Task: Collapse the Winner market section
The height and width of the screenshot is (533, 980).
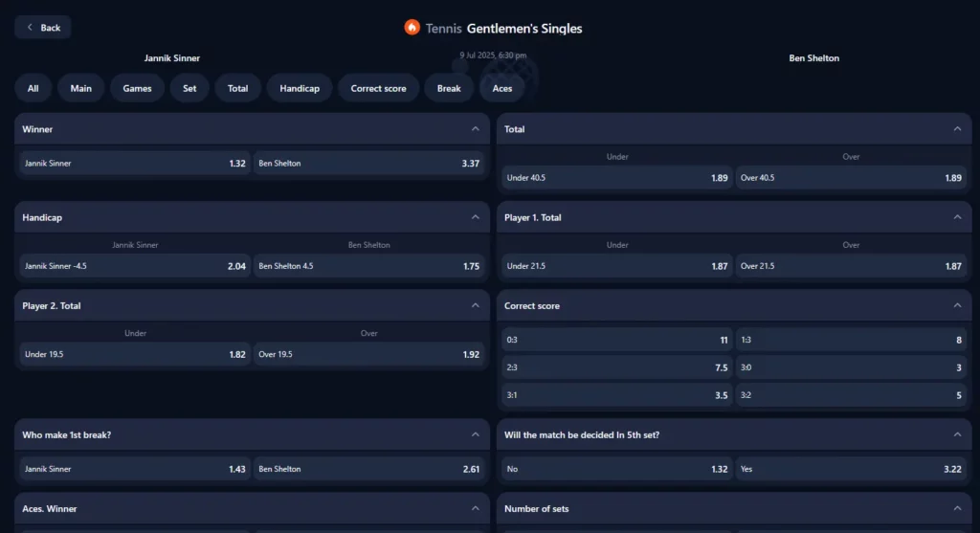Action: (x=476, y=129)
